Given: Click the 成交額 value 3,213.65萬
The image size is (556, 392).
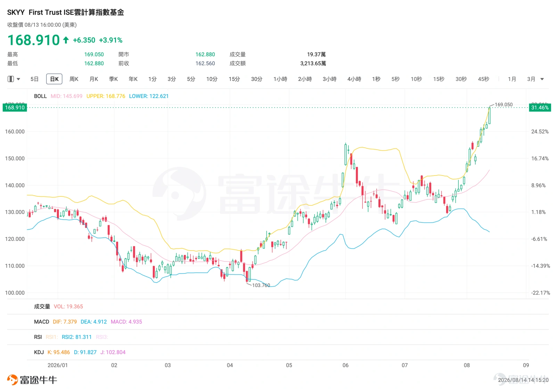Looking at the screenshot, I should (313, 64).
